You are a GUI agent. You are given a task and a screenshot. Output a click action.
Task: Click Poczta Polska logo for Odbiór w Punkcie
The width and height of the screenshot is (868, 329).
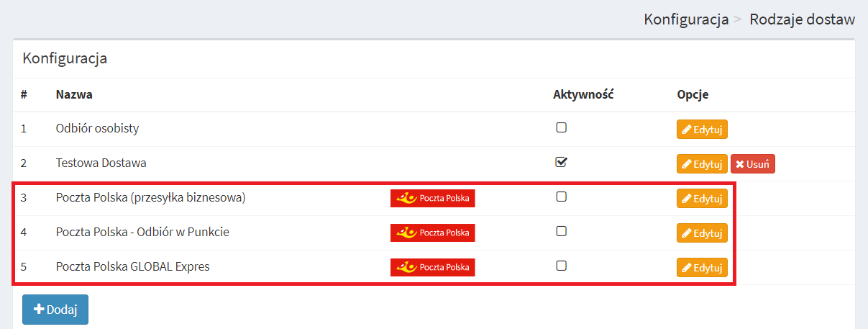click(x=433, y=233)
